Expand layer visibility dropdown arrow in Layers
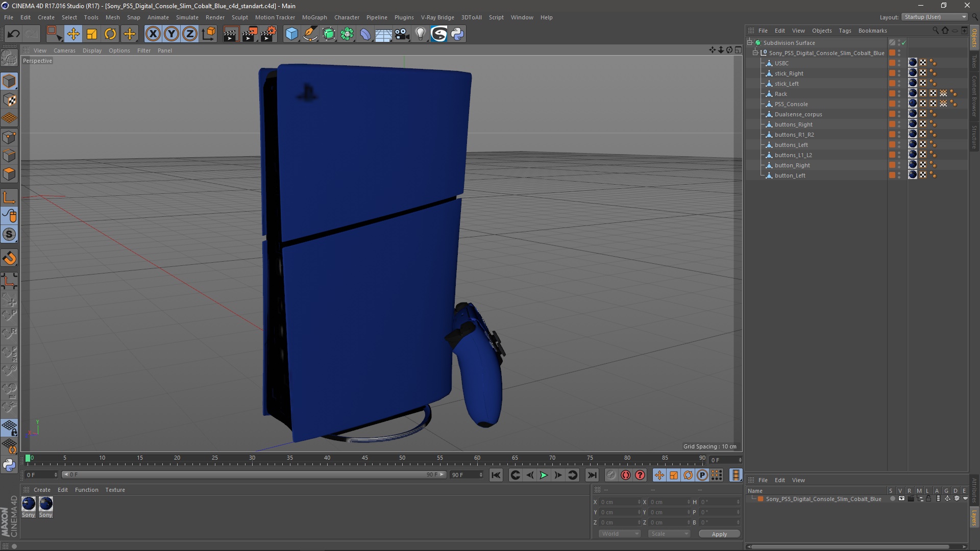Viewport: 980px width, 551px height. click(965, 499)
